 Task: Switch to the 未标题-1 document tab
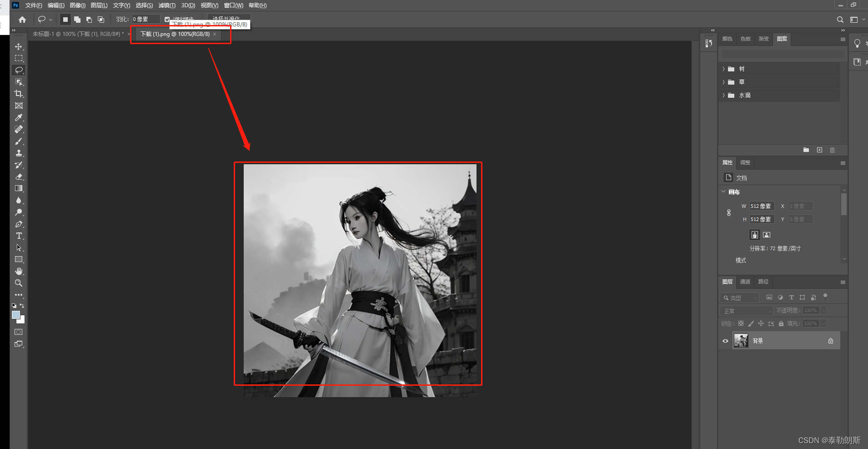coord(78,34)
